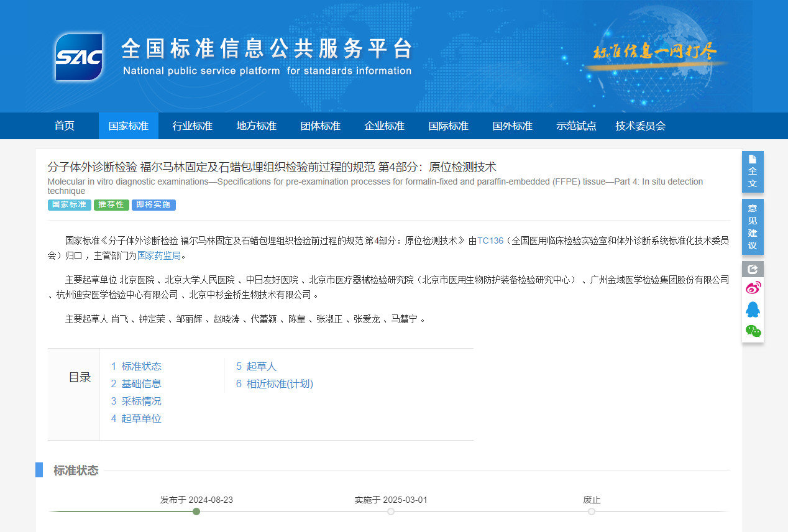Image resolution: width=788 pixels, height=532 pixels.
Task: Jump to 起草单位 via table of contents
Action: click(141, 418)
